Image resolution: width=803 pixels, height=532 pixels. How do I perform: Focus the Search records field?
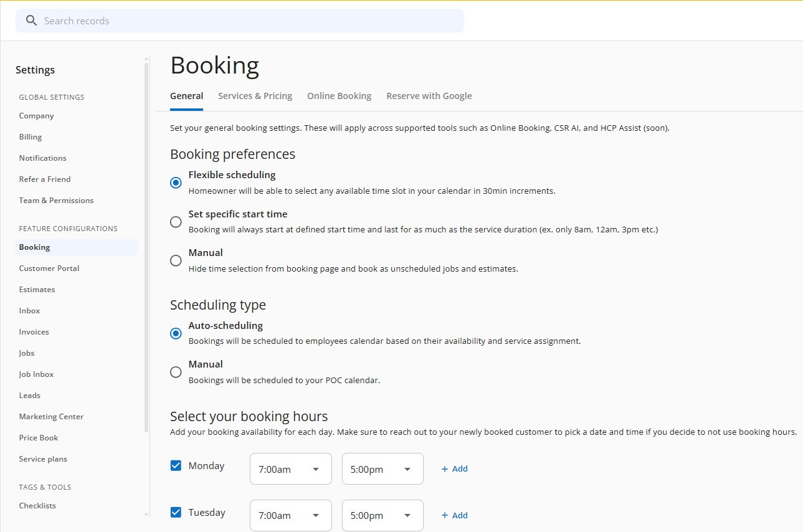click(x=240, y=21)
